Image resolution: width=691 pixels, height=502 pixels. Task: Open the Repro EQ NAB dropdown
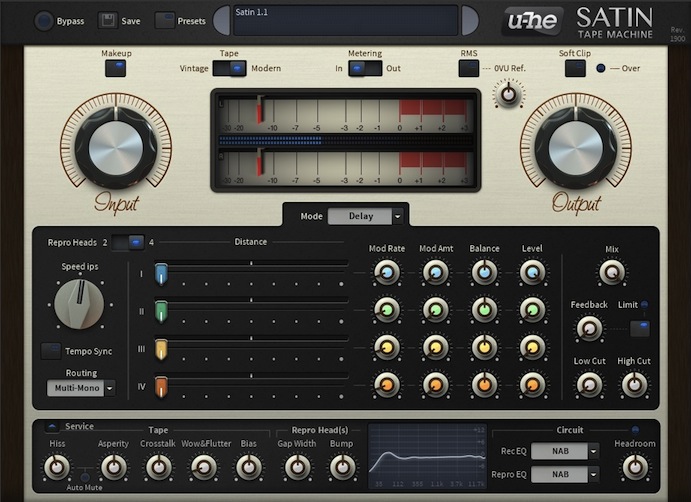click(560, 475)
